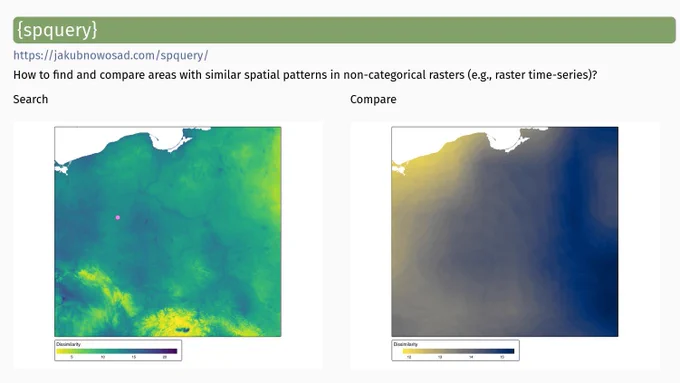Screen dimensions: 680x383
Task: Open the jakubnowosad.com/spquery link
Action: point(111,56)
